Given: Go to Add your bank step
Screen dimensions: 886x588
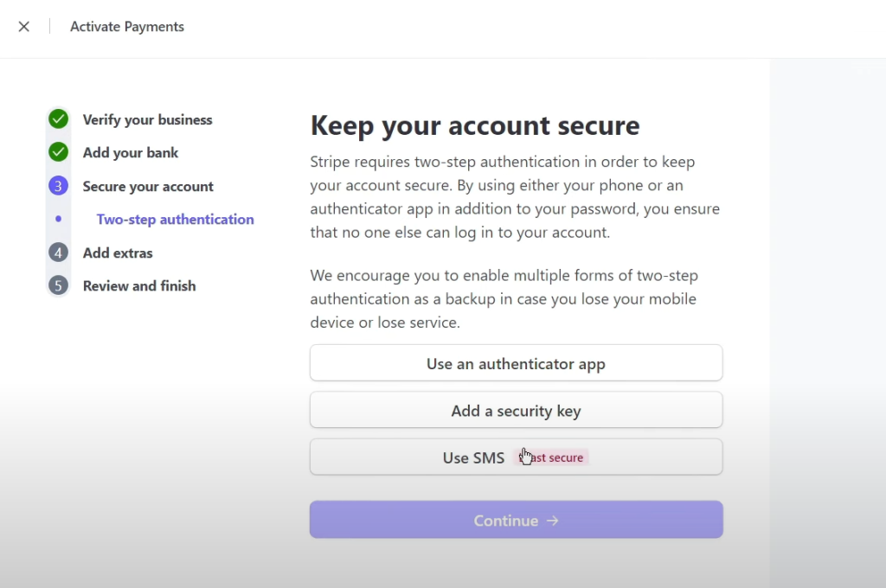Looking at the screenshot, I should pos(131,153).
